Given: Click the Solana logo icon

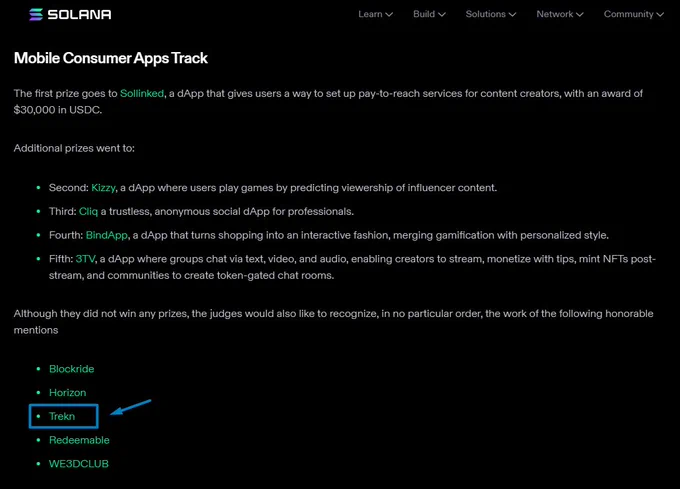Looking at the screenshot, I should [x=36, y=14].
